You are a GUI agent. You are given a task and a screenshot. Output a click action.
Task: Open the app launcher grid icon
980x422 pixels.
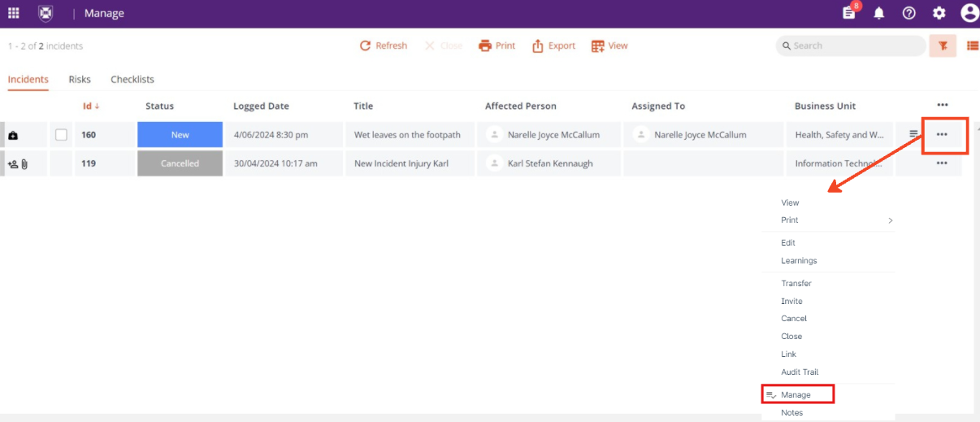14,13
